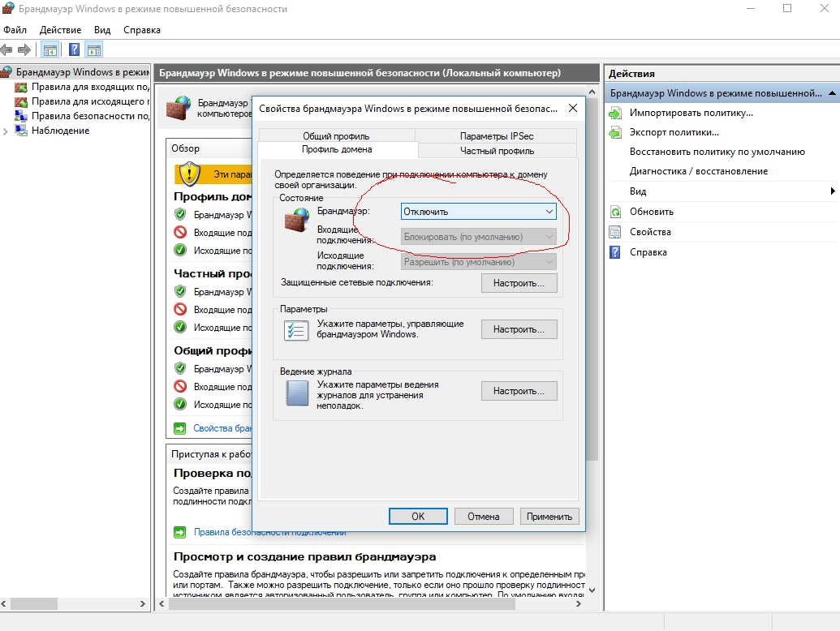
Task: Click the Наблюдение monitor icon in the tree
Action: pos(21,131)
